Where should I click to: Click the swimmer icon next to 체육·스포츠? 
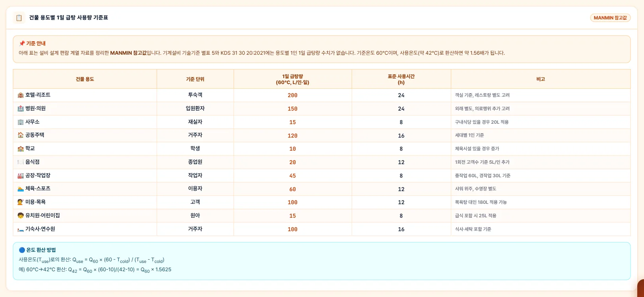click(x=21, y=189)
